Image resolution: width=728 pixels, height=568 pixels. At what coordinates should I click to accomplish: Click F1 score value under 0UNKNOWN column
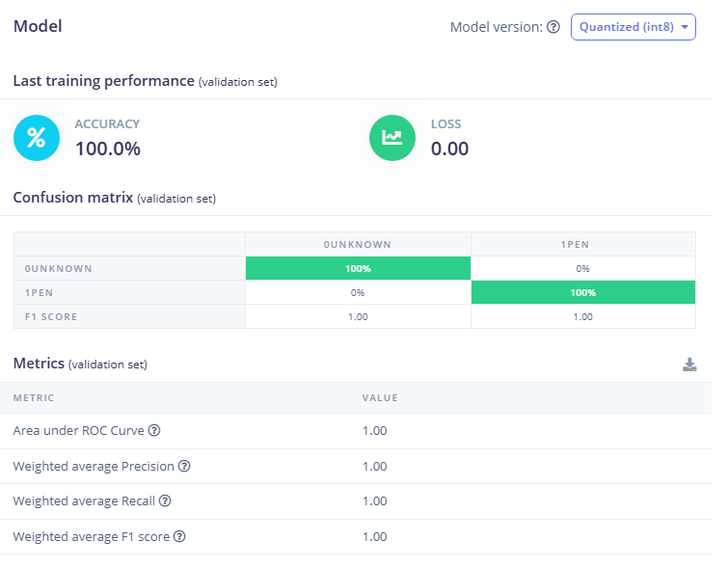click(358, 316)
